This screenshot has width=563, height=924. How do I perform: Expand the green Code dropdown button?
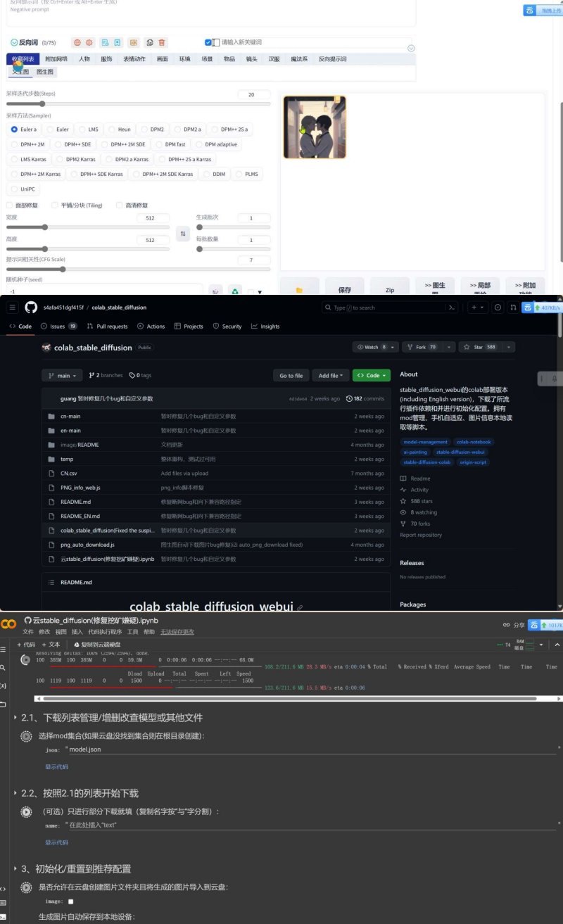click(x=371, y=376)
